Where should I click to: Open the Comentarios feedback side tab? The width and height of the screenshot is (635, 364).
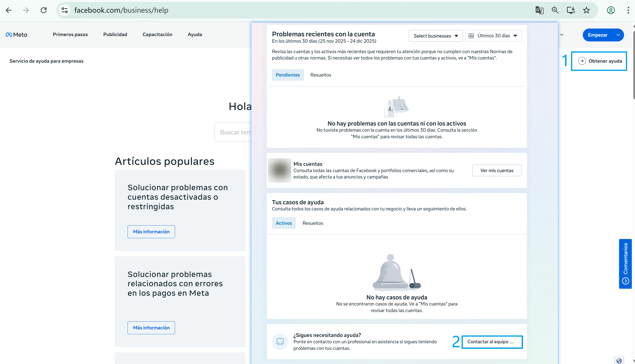625,264
